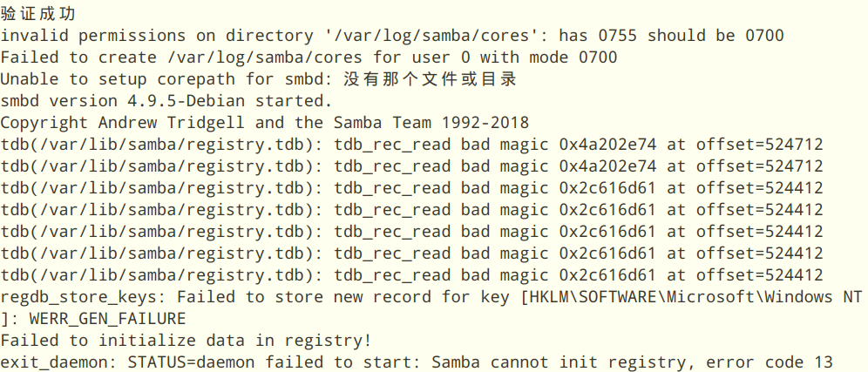Click the Chinese error text 没有那个文件或目录

[431, 79]
